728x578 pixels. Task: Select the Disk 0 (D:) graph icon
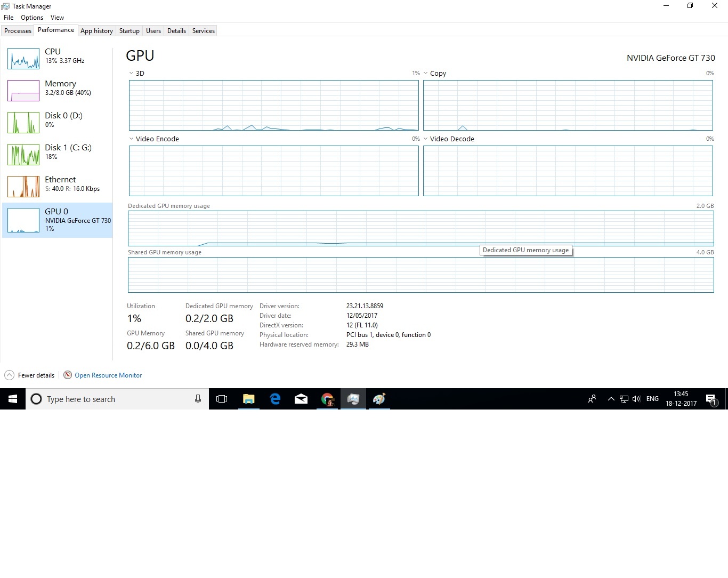pos(23,123)
